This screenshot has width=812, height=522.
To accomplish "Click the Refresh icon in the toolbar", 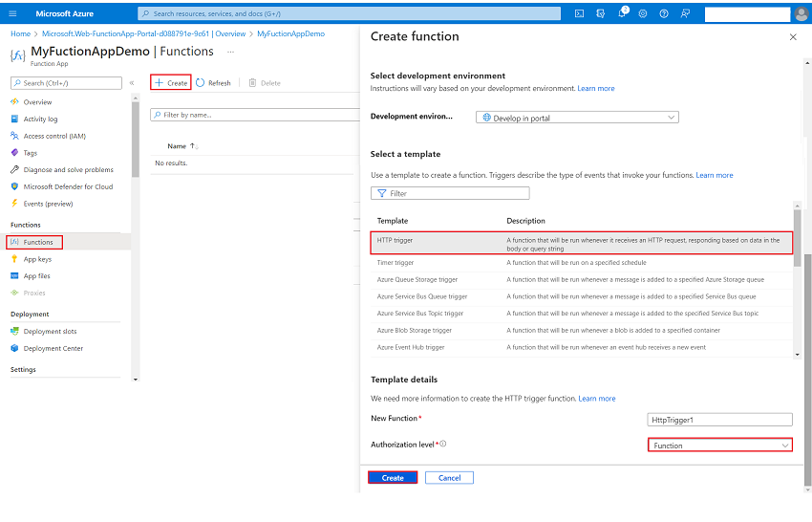I will [x=201, y=83].
